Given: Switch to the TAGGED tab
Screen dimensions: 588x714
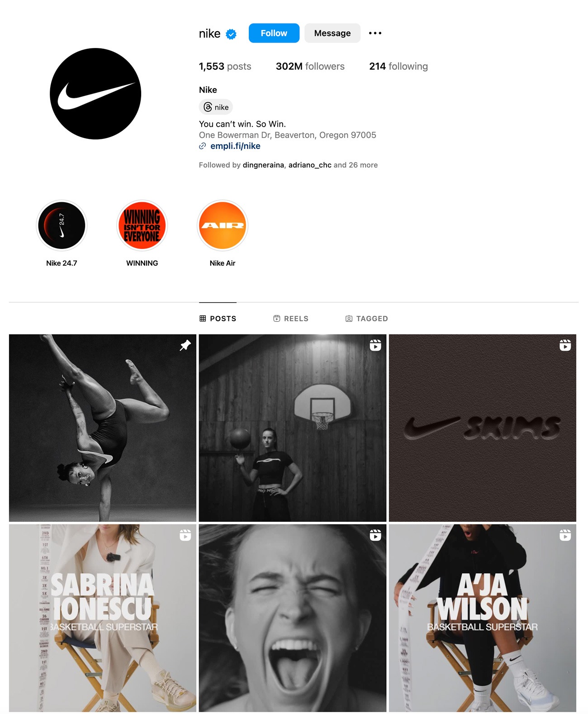Looking at the screenshot, I should point(367,319).
